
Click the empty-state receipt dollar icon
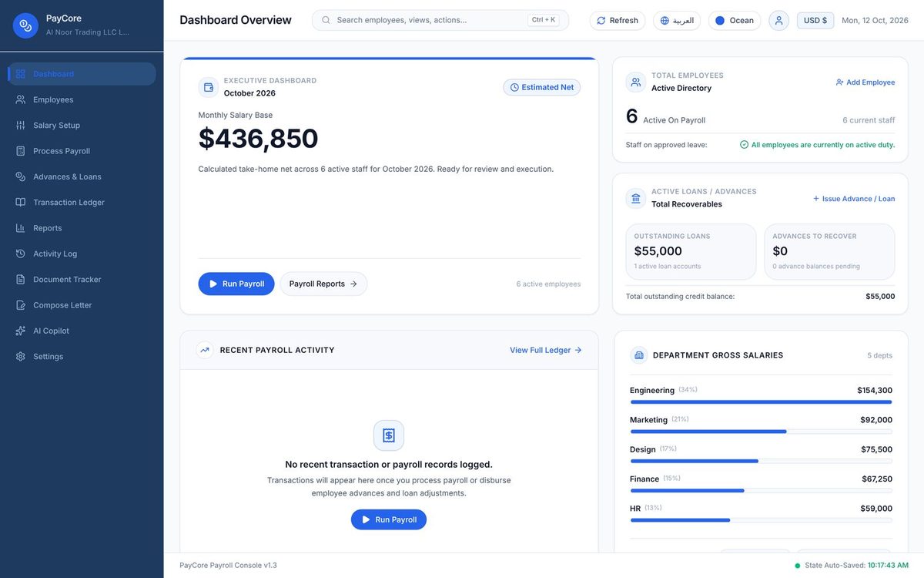click(x=389, y=435)
